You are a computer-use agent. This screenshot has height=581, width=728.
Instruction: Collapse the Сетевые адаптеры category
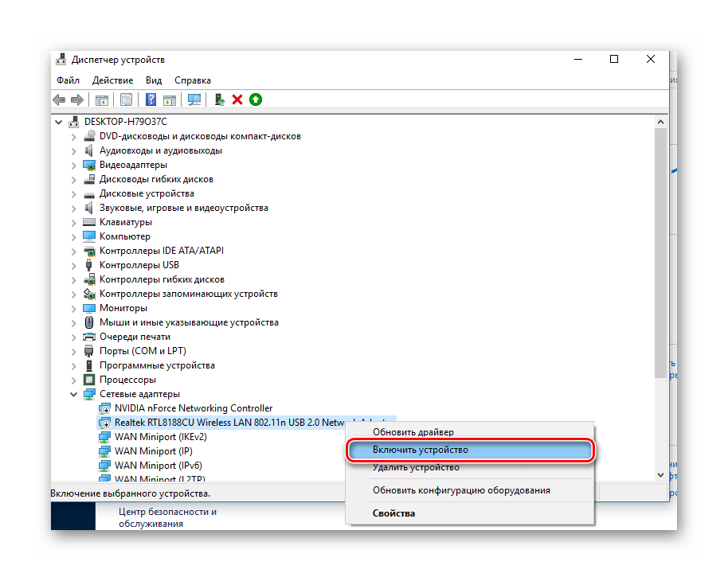click(x=74, y=394)
